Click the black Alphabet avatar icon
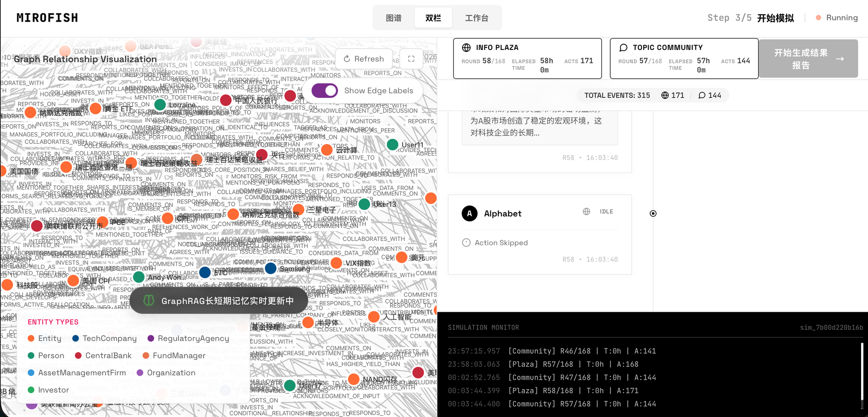The width and height of the screenshot is (868, 417). tap(470, 213)
